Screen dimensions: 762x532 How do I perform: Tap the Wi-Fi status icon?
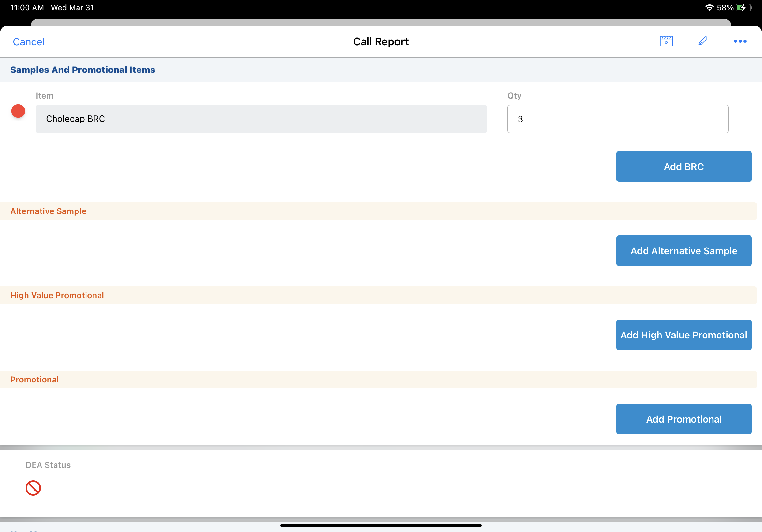(x=709, y=8)
